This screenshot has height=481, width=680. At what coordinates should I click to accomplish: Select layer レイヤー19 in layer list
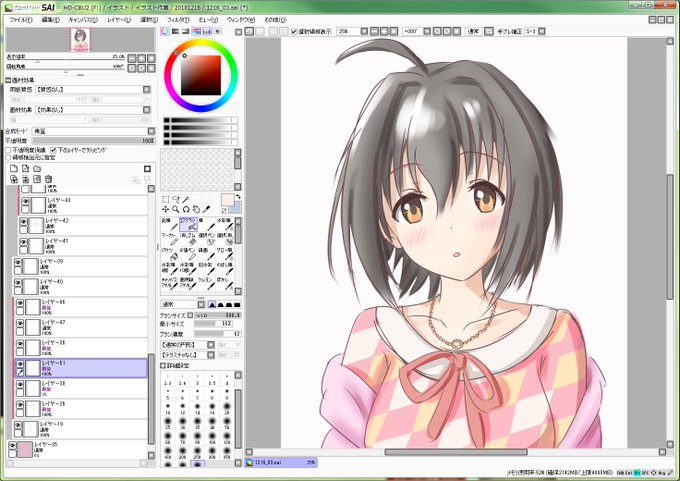coord(80,429)
